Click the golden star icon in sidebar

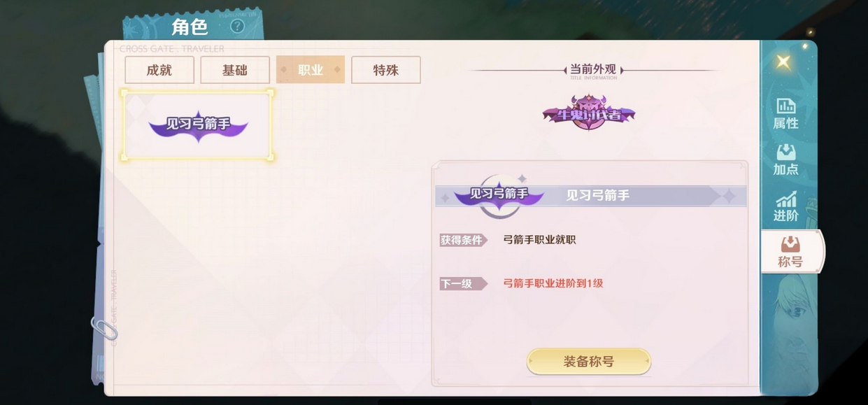point(784,62)
